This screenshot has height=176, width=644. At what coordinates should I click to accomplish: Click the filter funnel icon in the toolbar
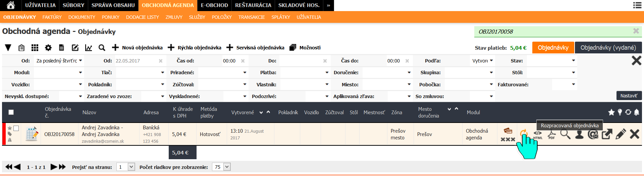8,48
